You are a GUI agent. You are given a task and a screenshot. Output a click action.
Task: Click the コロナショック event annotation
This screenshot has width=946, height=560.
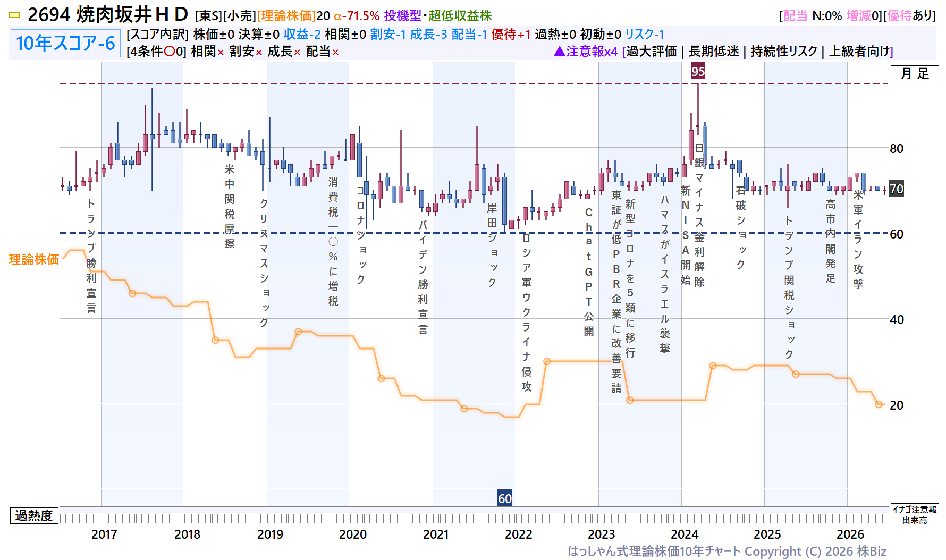tap(361, 235)
